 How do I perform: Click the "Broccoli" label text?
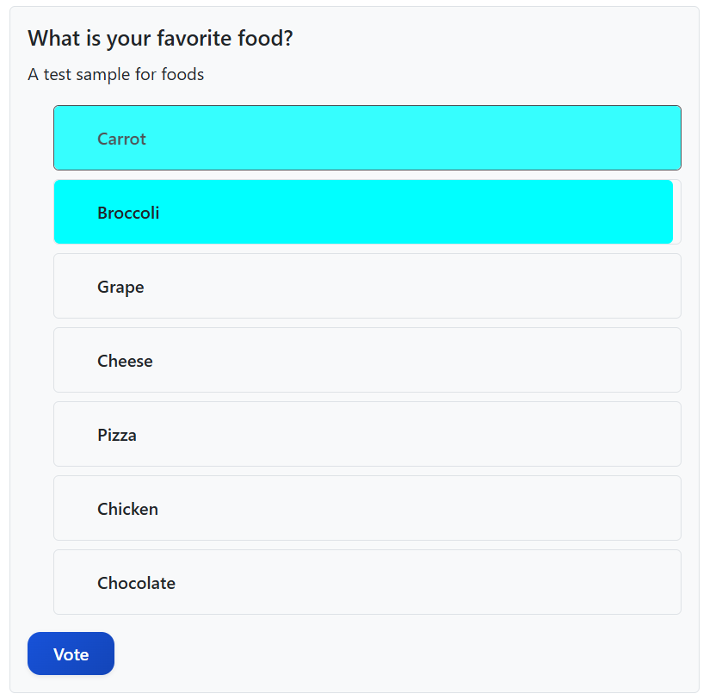point(128,213)
